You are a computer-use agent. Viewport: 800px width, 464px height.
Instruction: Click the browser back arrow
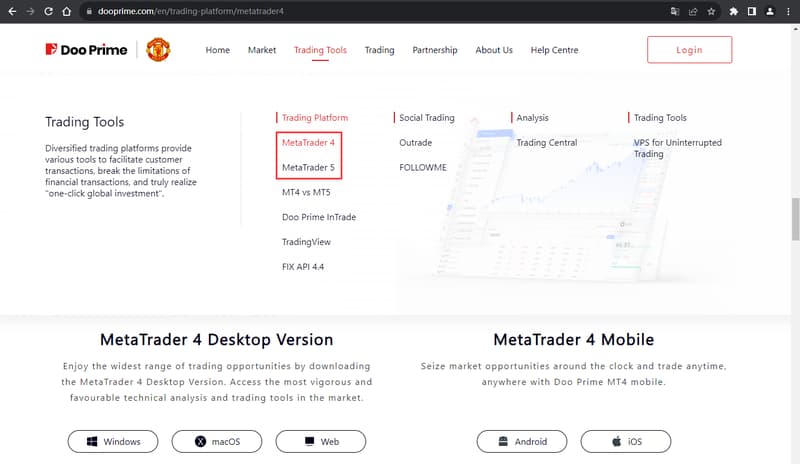pos(11,12)
